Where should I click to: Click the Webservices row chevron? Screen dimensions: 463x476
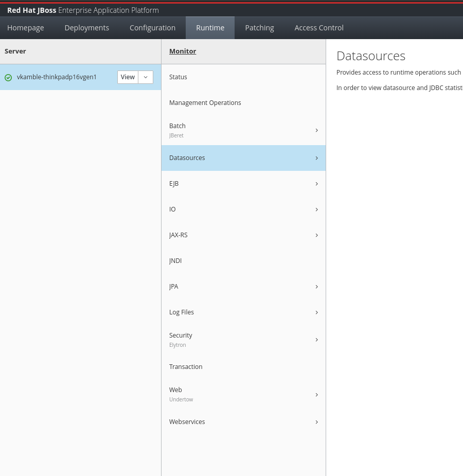316,422
